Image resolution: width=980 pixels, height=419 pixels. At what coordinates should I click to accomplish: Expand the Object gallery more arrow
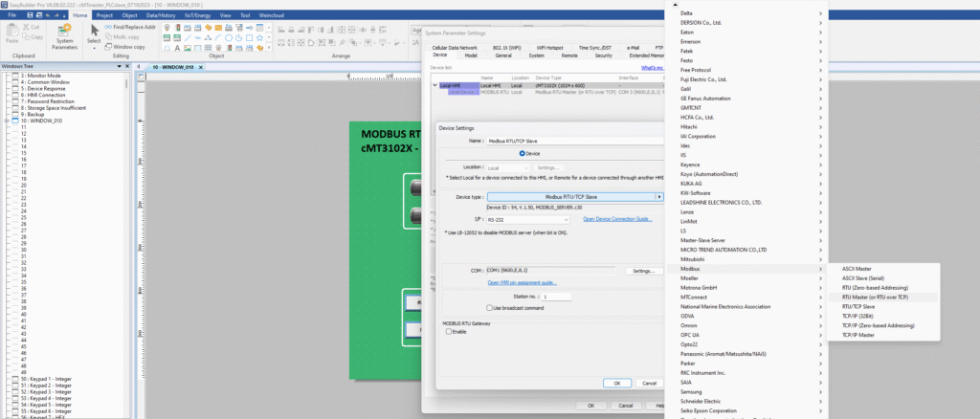click(269, 48)
